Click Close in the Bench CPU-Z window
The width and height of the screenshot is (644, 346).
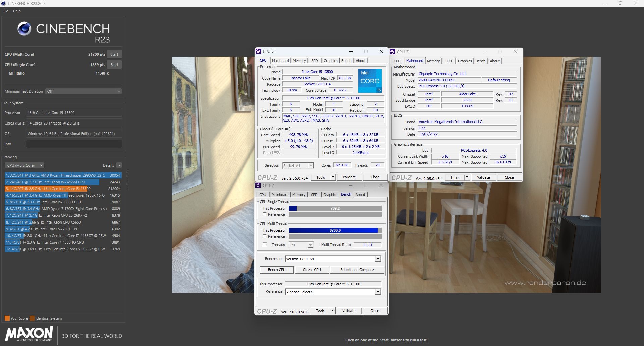(375, 311)
